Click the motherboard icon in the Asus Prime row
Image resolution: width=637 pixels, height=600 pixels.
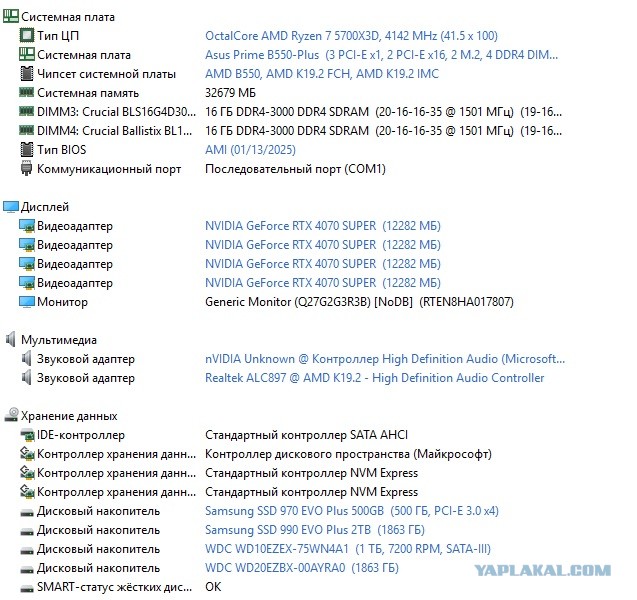pos(27,54)
